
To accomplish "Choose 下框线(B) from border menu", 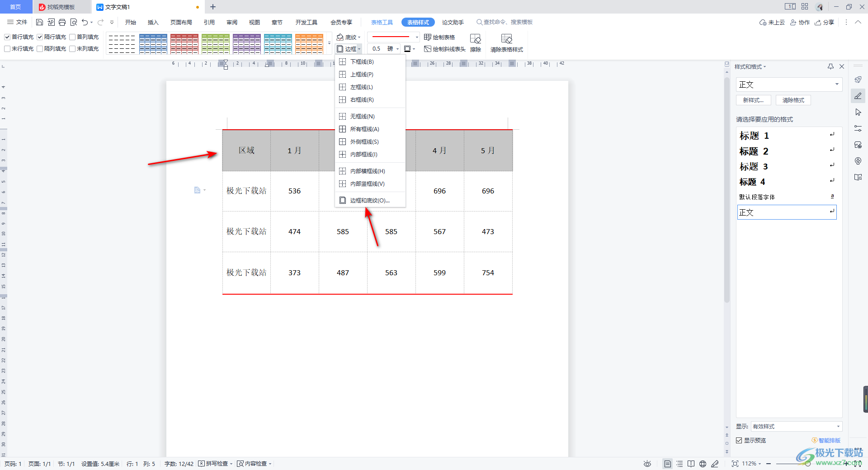I will (370, 61).
